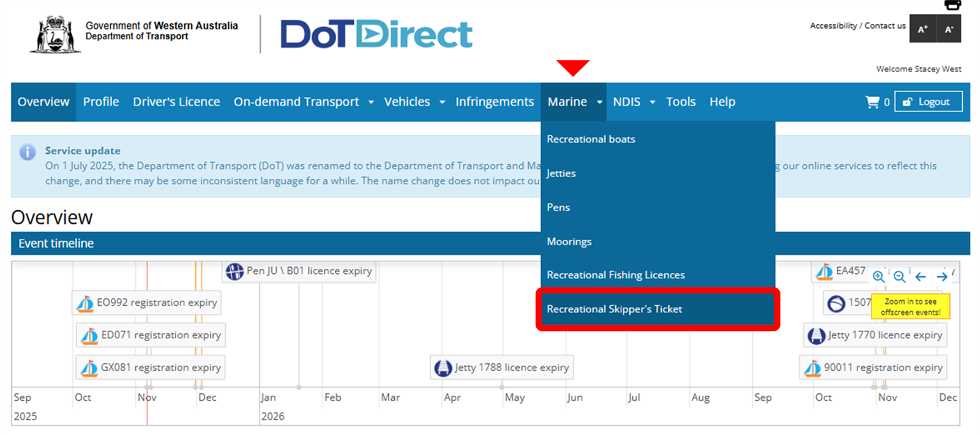Zoom out on the event timeline
Screen dimensions: 980x435
tap(899, 276)
